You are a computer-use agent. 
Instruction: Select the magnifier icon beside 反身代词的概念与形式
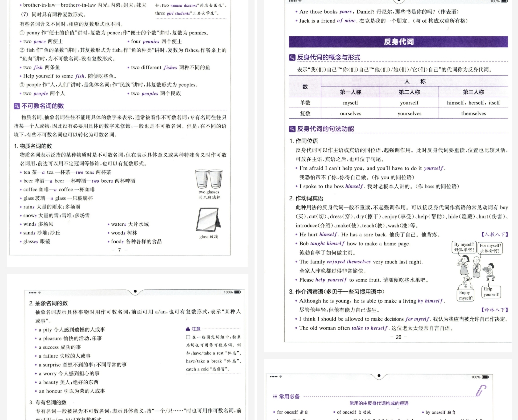292,58
